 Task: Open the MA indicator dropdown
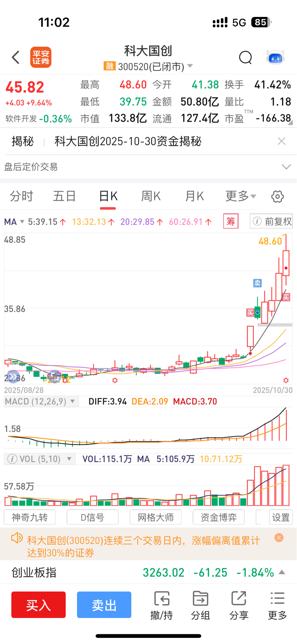point(14,222)
